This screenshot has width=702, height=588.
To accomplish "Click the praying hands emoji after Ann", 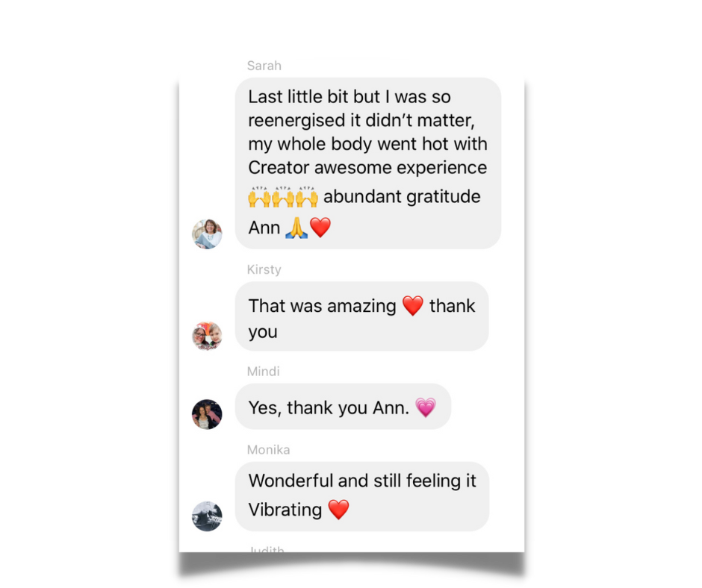I will tap(296, 228).
